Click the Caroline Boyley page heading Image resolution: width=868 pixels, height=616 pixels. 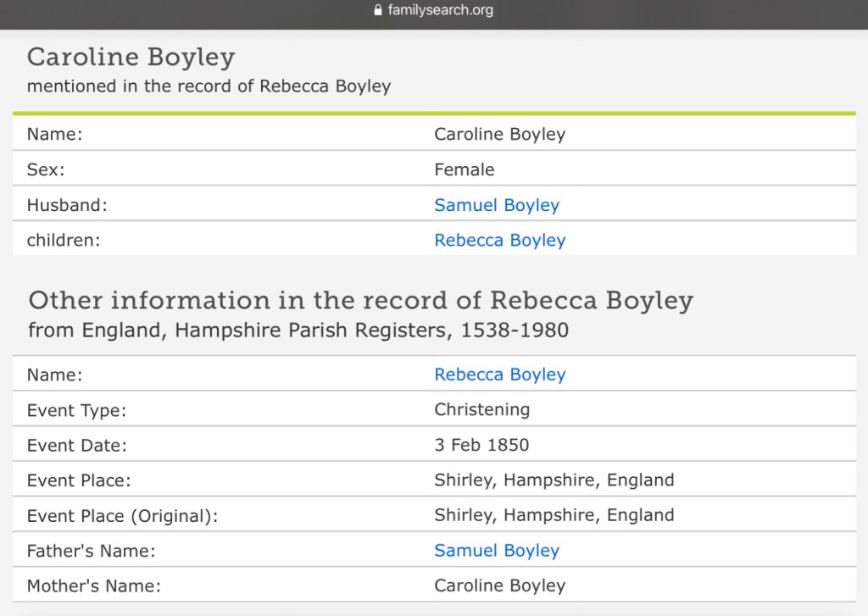point(131,57)
